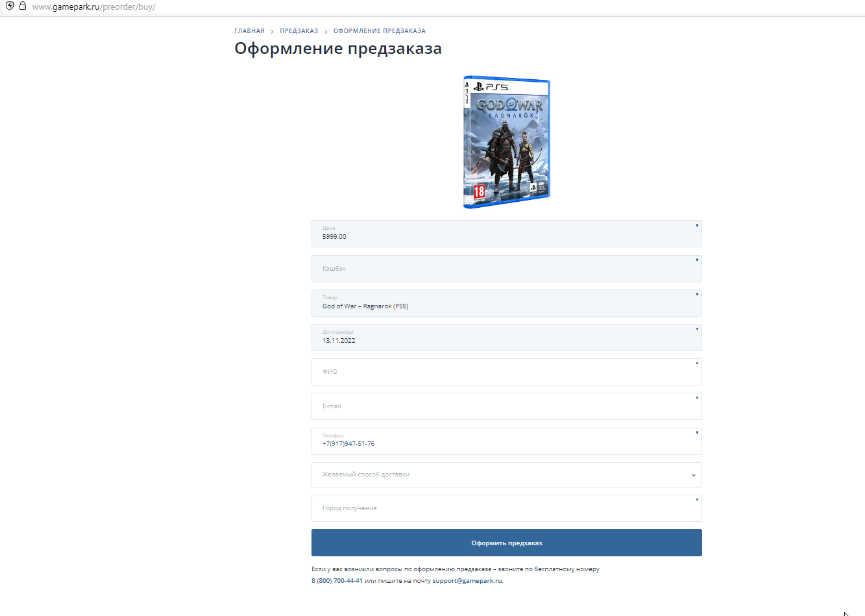Viewport: 865px width, 616px height.
Task: Click the God of War Ragnarok cover image
Action: [507, 142]
